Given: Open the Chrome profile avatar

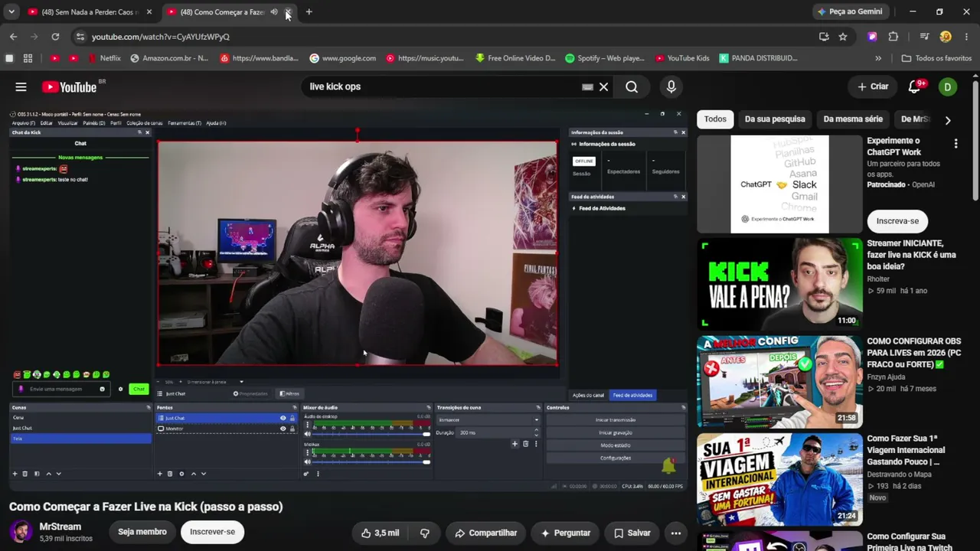Looking at the screenshot, I should pos(946,37).
